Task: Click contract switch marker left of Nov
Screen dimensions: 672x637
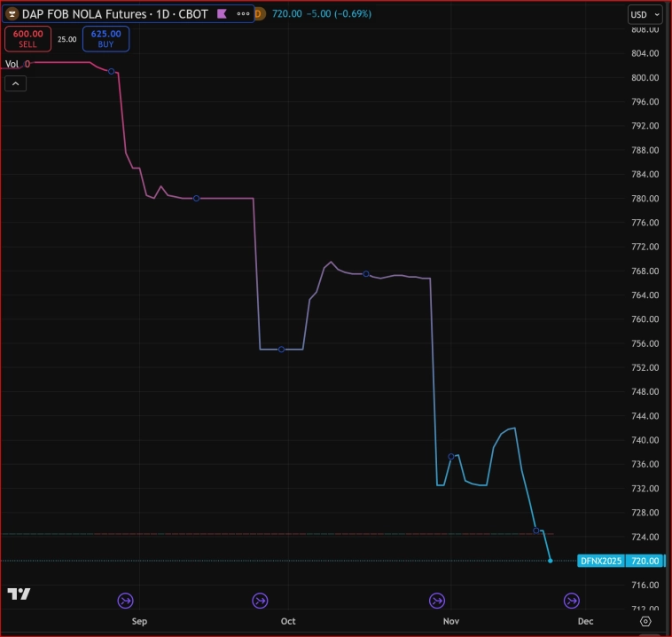Action: point(437,601)
